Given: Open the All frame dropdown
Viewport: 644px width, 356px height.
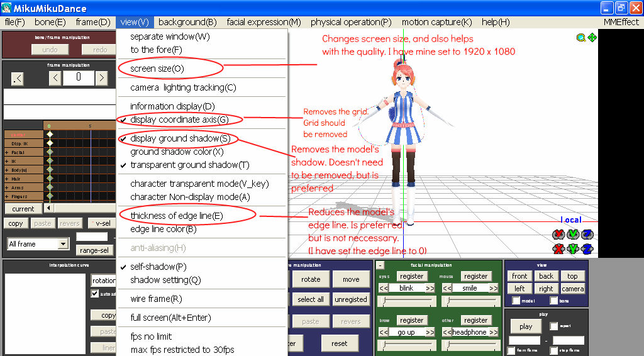Looking at the screenshot, I should coord(63,244).
